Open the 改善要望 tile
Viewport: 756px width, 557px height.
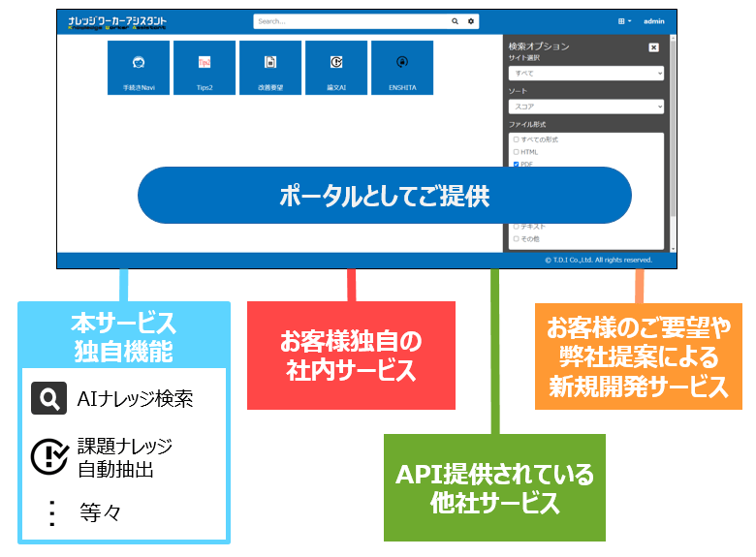tap(270, 68)
